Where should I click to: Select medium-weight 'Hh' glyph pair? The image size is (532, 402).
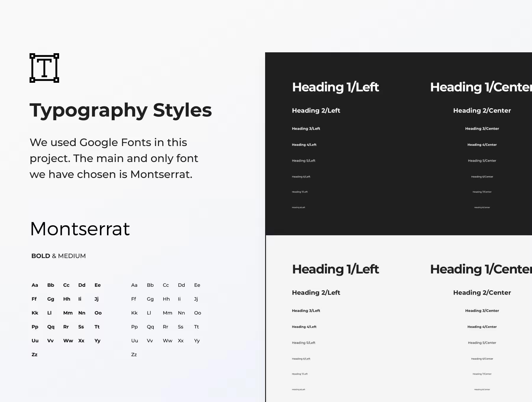pos(166,299)
